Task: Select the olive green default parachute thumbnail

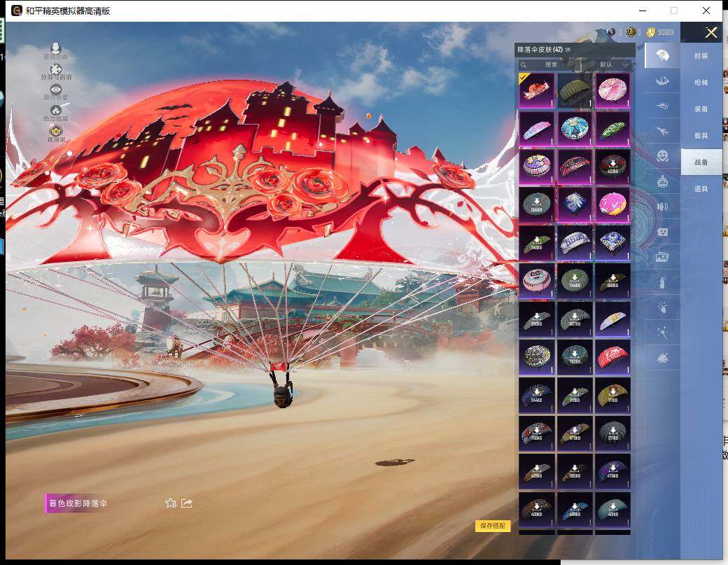Action: coord(574,90)
